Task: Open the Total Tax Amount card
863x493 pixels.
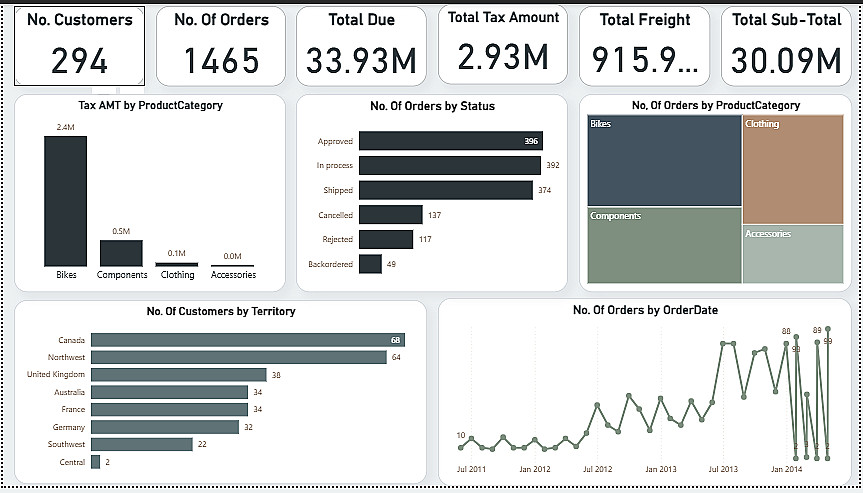Action: point(502,45)
